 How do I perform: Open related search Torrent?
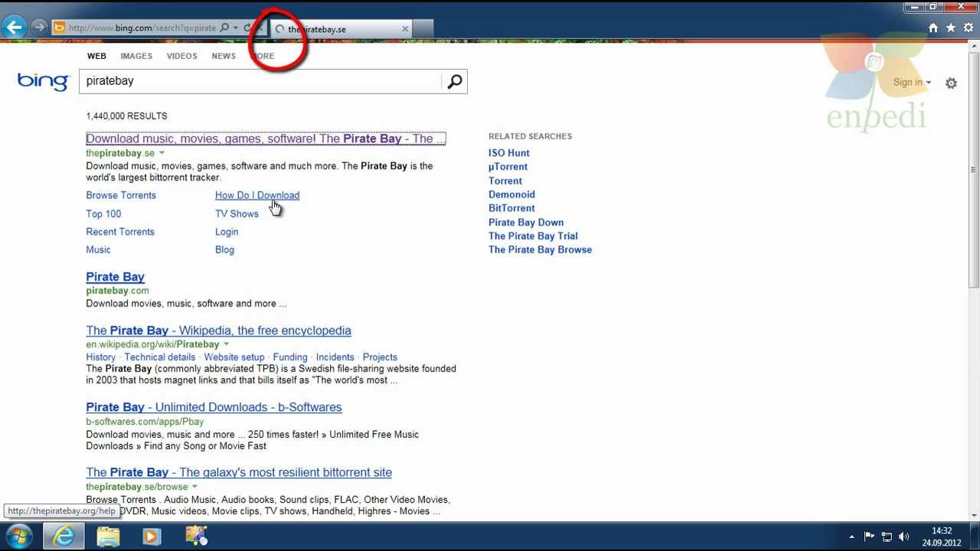coord(505,181)
